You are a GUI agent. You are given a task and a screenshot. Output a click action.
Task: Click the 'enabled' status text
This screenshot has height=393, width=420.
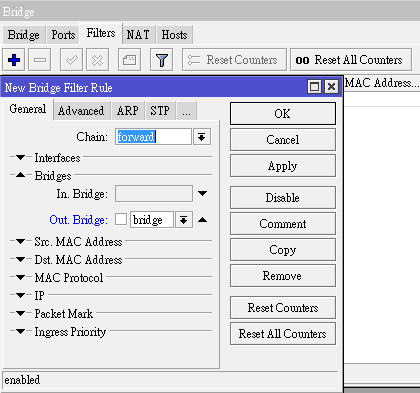coord(22,380)
